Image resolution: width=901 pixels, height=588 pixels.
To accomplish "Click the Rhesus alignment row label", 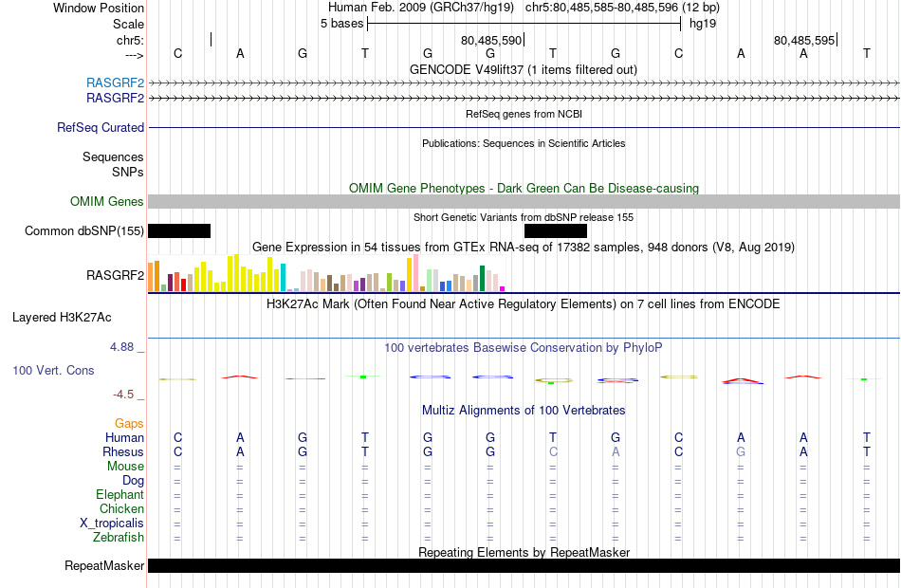I will (x=123, y=452).
